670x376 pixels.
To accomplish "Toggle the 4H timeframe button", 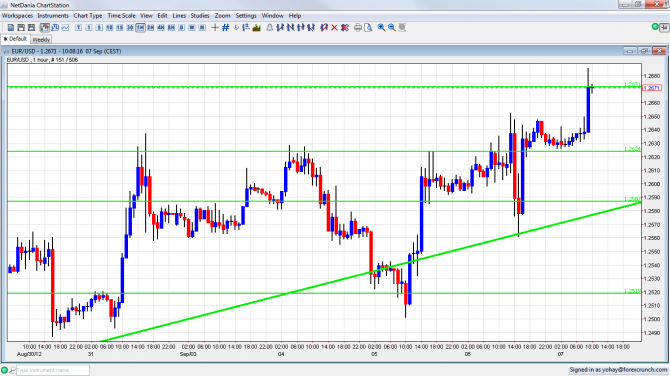I will [161, 27].
